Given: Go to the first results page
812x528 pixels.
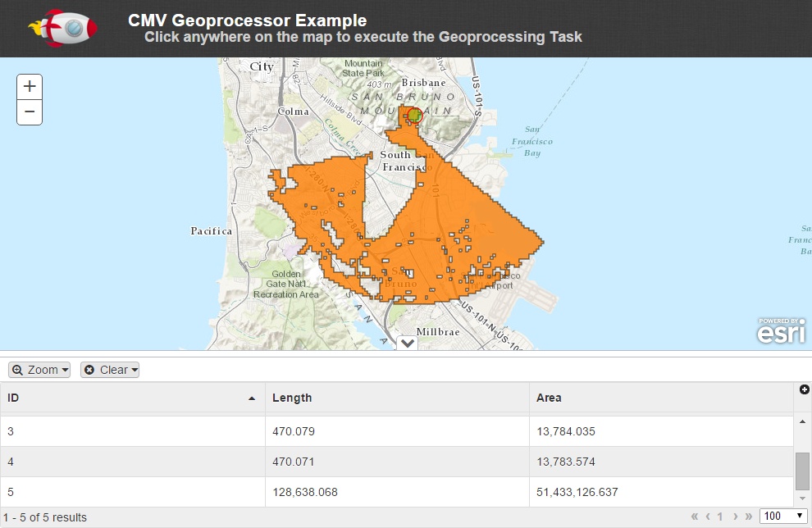Looking at the screenshot, I should click(695, 517).
